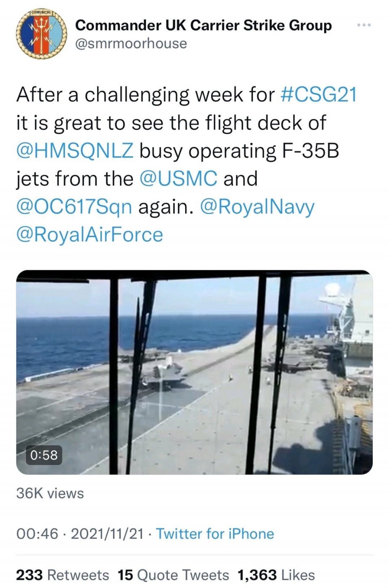The width and height of the screenshot is (389, 588).
Task: Open the @OC617Sqn mention
Action: [74, 207]
